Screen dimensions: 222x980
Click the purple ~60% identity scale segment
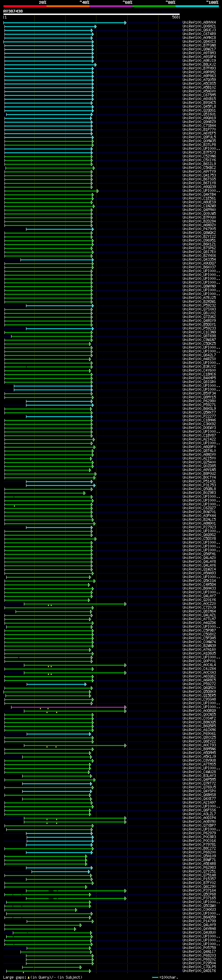[x=111, y=6]
